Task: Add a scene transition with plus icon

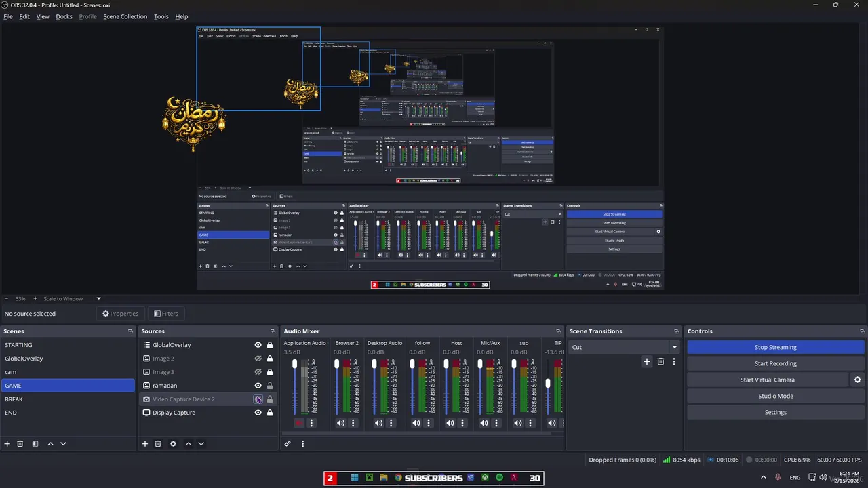Action: (x=647, y=362)
